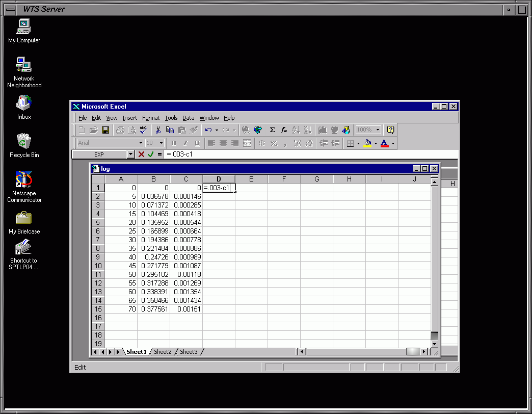The height and width of the screenshot is (414, 532).
Task: Cancel the formula entry with red X
Action: [x=141, y=154]
